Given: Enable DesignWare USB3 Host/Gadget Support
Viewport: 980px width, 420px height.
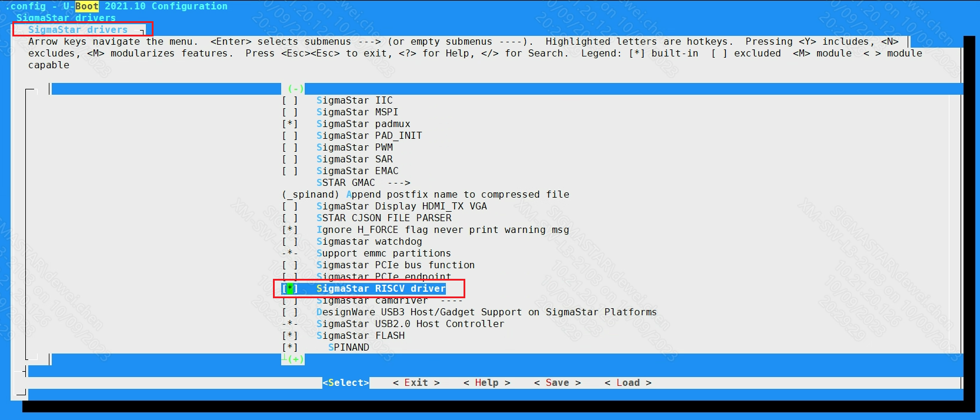Looking at the screenshot, I should [x=290, y=312].
